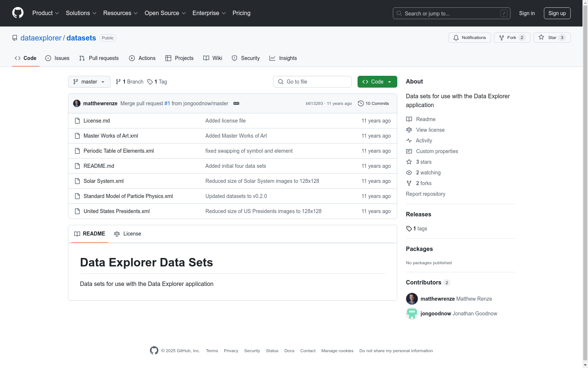This screenshot has height=368, width=588.
Task: Click the fork icon beside 2 forks
Action: tap(409, 183)
